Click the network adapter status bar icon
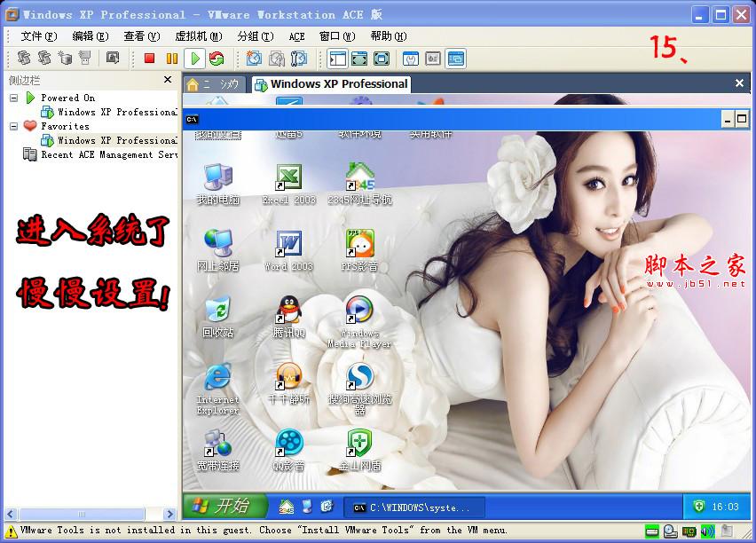 [x=689, y=531]
